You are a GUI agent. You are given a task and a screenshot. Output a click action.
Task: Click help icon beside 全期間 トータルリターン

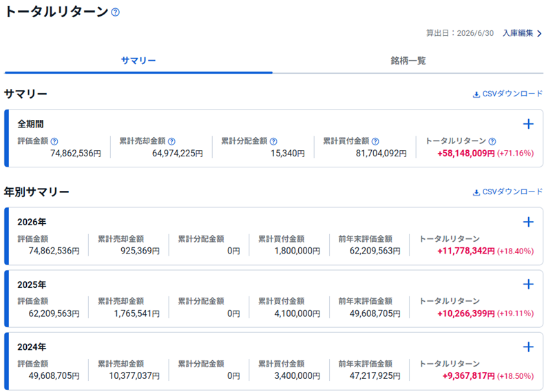click(x=492, y=141)
